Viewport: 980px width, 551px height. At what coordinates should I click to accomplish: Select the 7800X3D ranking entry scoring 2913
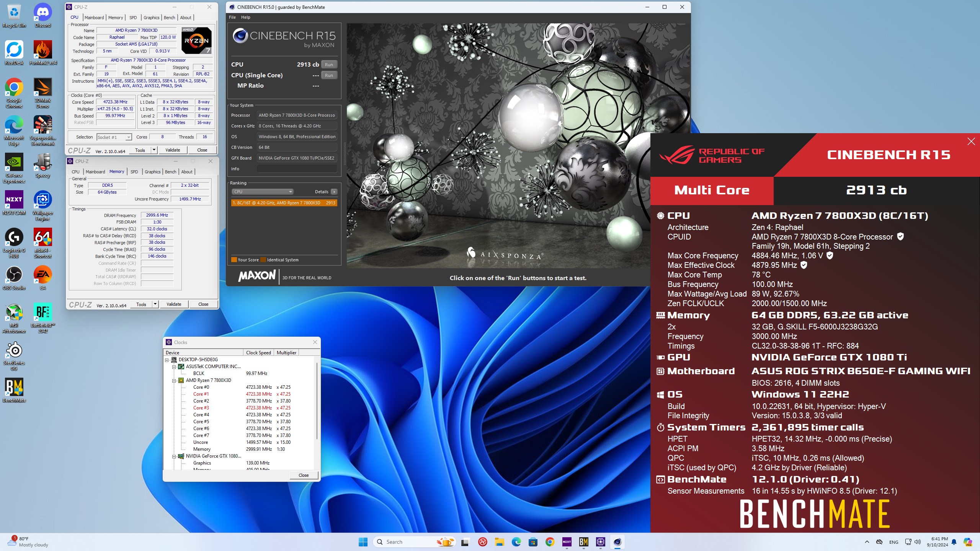point(284,203)
